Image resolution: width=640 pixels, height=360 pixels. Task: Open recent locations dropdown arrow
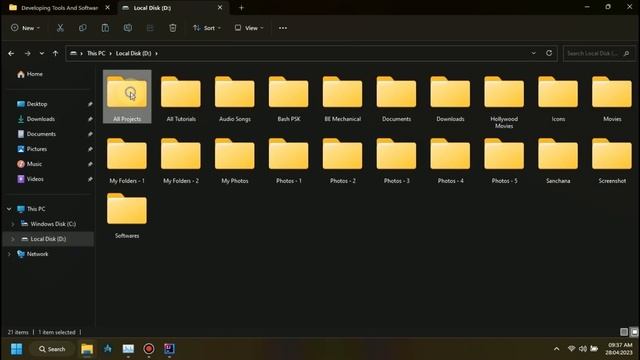[42, 53]
